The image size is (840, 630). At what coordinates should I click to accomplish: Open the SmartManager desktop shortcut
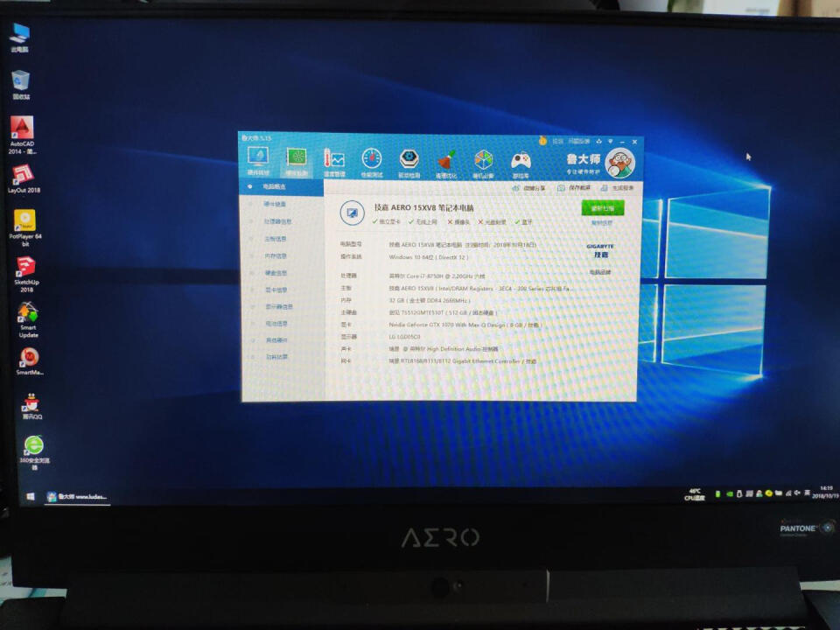click(x=30, y=361)
